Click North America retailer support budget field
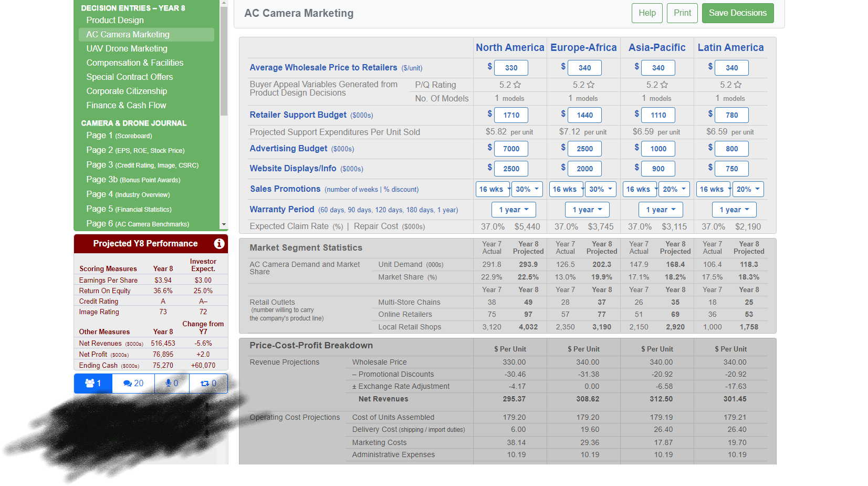 coord(511,115)
